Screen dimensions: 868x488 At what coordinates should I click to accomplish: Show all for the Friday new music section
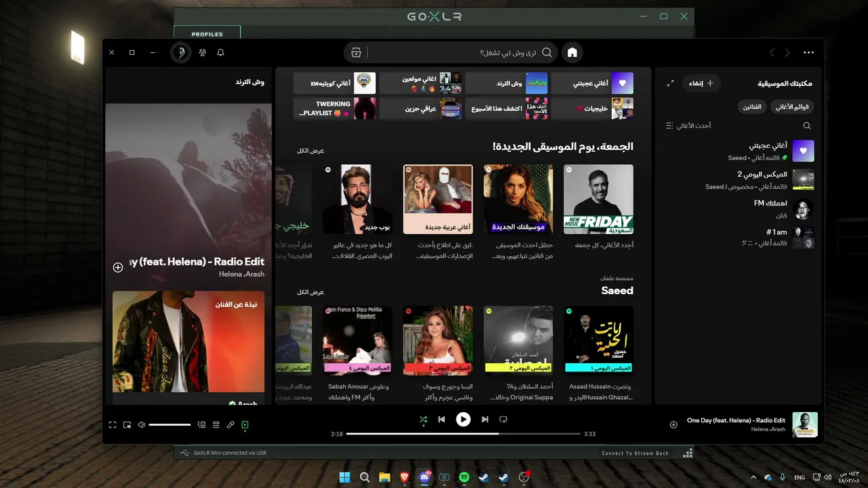pos(311,150)
